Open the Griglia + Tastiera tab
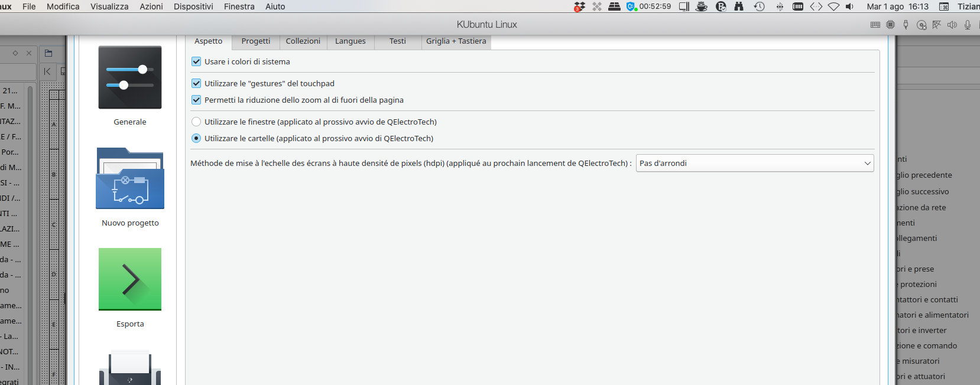980x385 pixels. pos(456,41)
